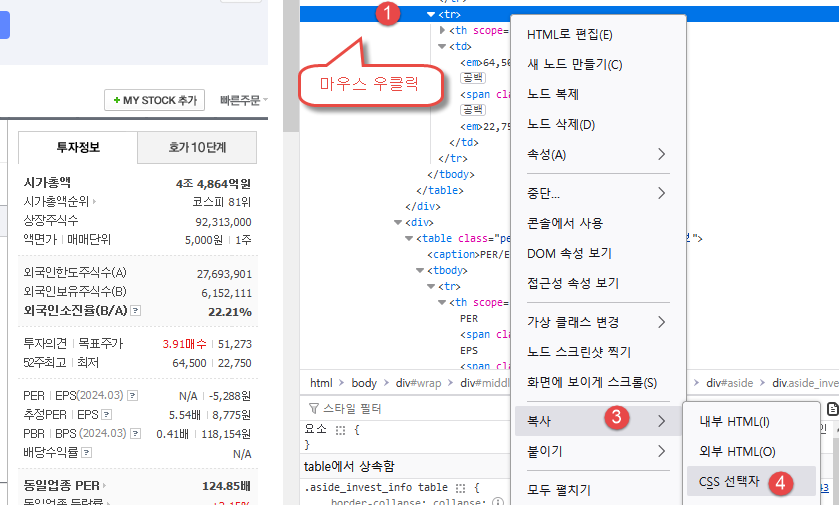This screenshot has width=839, height=505.
Task: Select 노드 복제 menu entry
Action: (598, 95)
